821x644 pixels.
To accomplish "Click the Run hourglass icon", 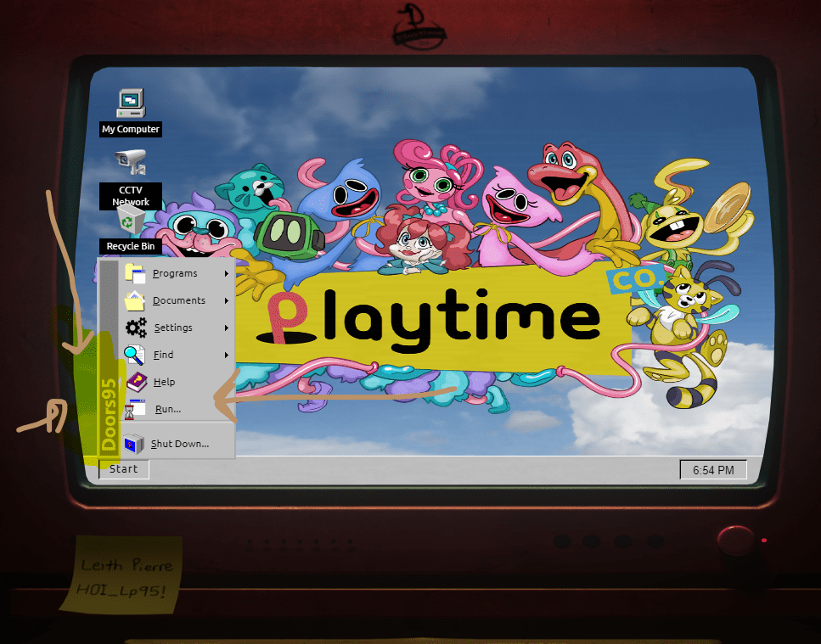I will pos(134,409).
